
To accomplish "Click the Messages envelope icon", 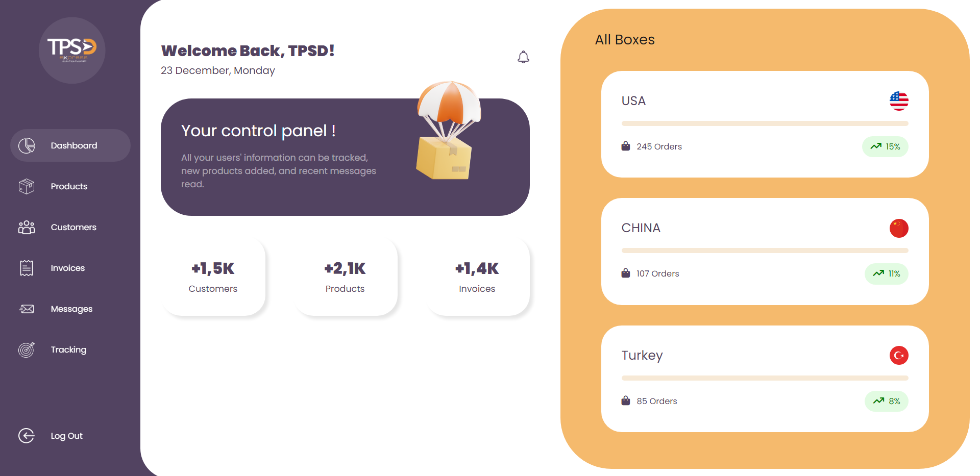I will [27, 309].
